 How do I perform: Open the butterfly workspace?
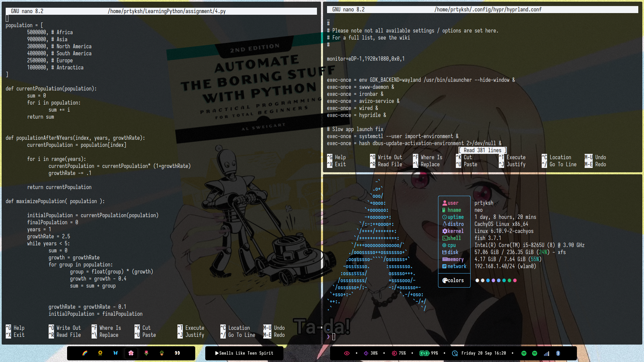tap(116, 353)
